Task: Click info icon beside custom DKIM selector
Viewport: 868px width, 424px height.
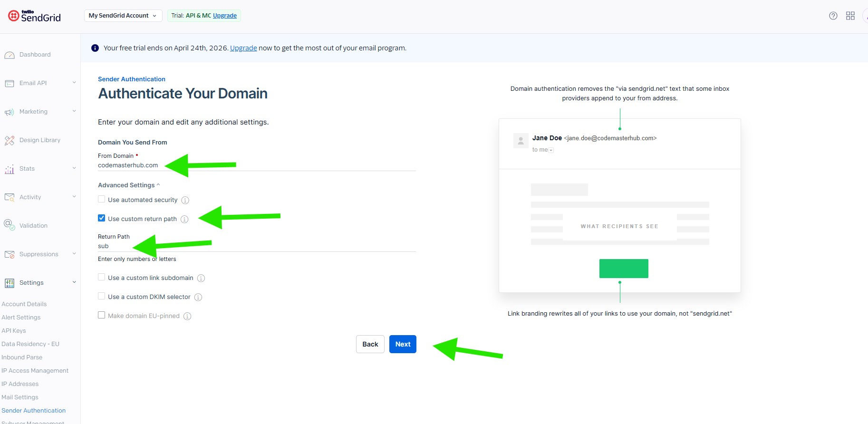Action: point(198,297)
